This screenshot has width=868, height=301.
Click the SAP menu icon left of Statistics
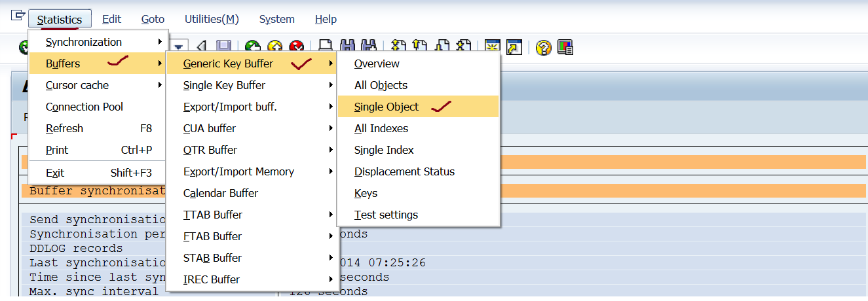[x=18, y=16]
